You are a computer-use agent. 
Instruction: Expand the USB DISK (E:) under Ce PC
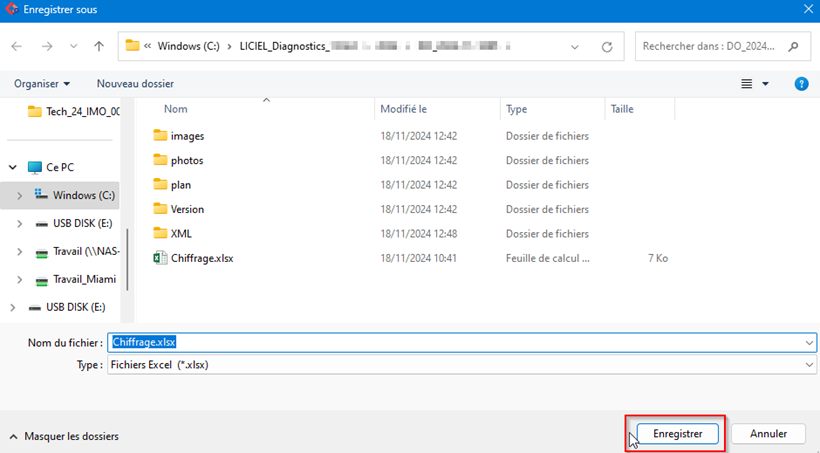pos(19,223)
